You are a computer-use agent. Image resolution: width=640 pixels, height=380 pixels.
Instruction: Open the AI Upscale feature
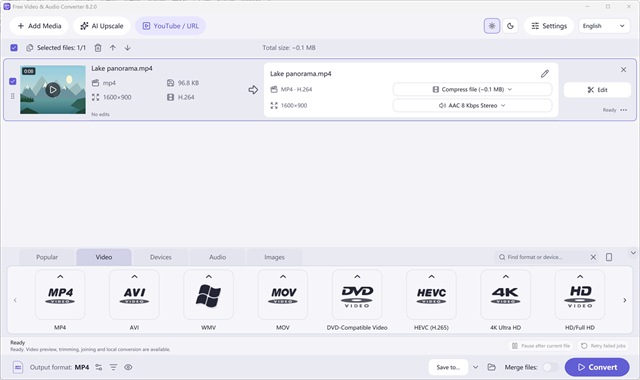click(x=102, y=26)
